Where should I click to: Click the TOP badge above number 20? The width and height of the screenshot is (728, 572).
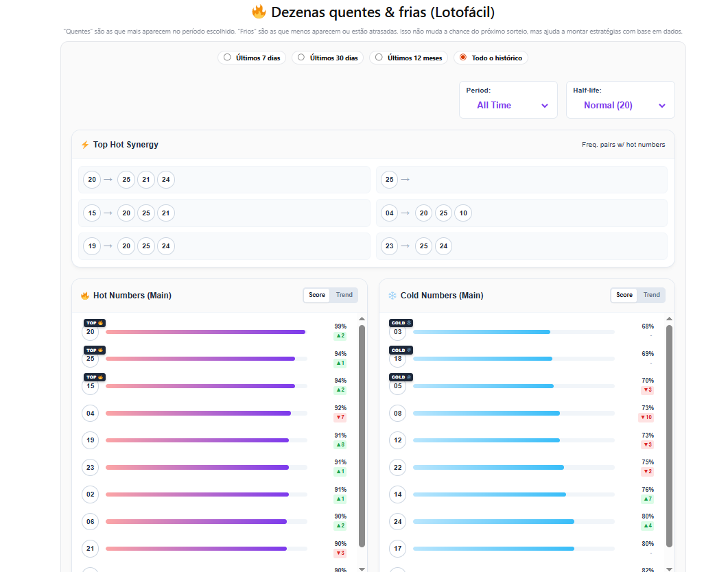coord(95,323)
